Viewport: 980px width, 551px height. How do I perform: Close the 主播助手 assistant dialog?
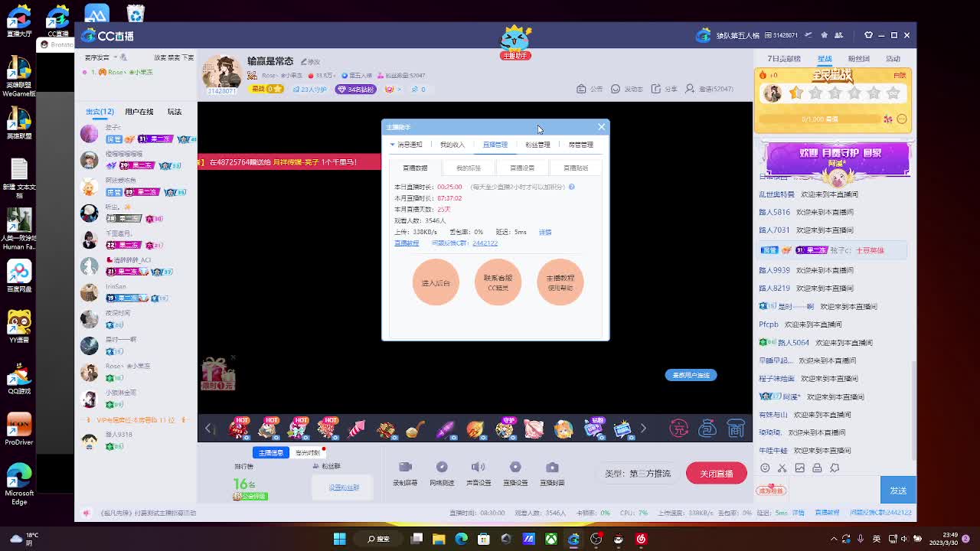click(x=601, y=127)
